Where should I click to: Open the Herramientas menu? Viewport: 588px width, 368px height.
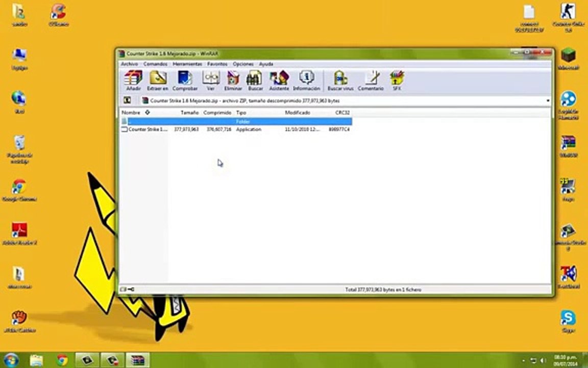pyautogui.click(x=187, y=64)
